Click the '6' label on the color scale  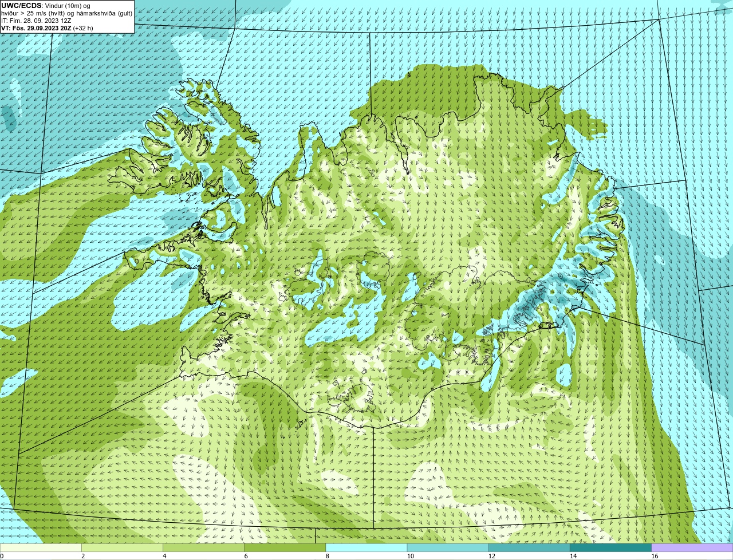(x=246, y=556)
